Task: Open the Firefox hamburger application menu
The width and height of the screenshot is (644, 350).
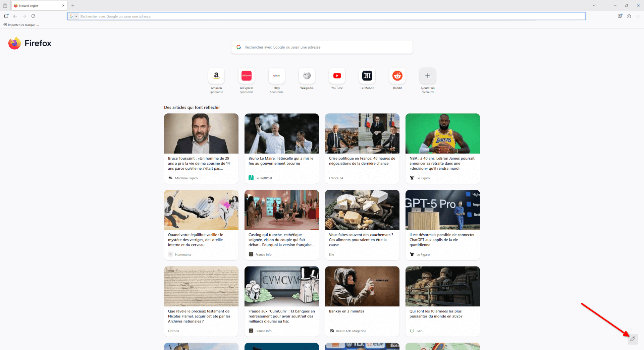Action: point(638,16)
